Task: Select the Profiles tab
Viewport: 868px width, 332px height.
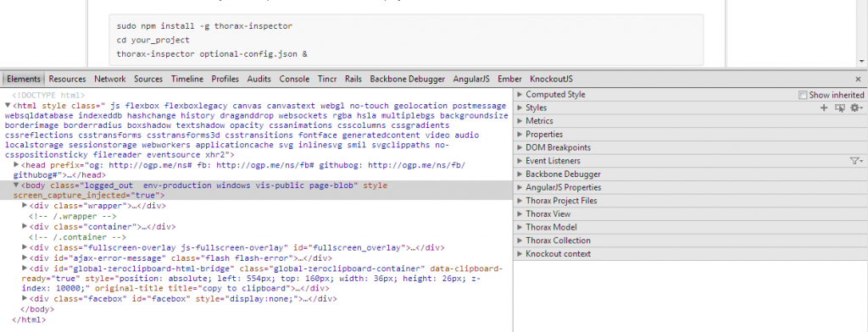Action: point(225,79)
